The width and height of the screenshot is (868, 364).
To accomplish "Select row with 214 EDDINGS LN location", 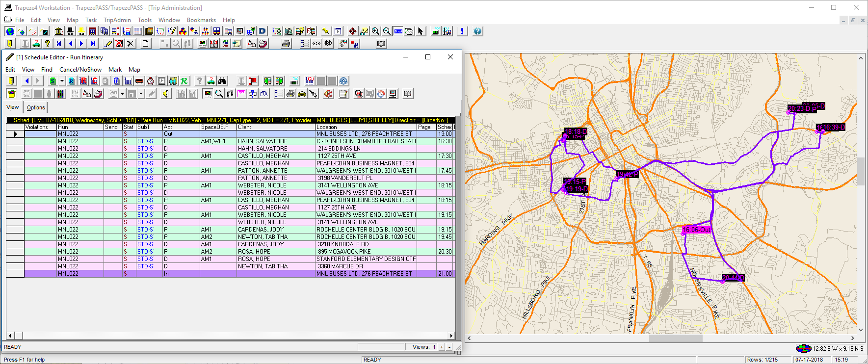I will [x=366, y=149].
